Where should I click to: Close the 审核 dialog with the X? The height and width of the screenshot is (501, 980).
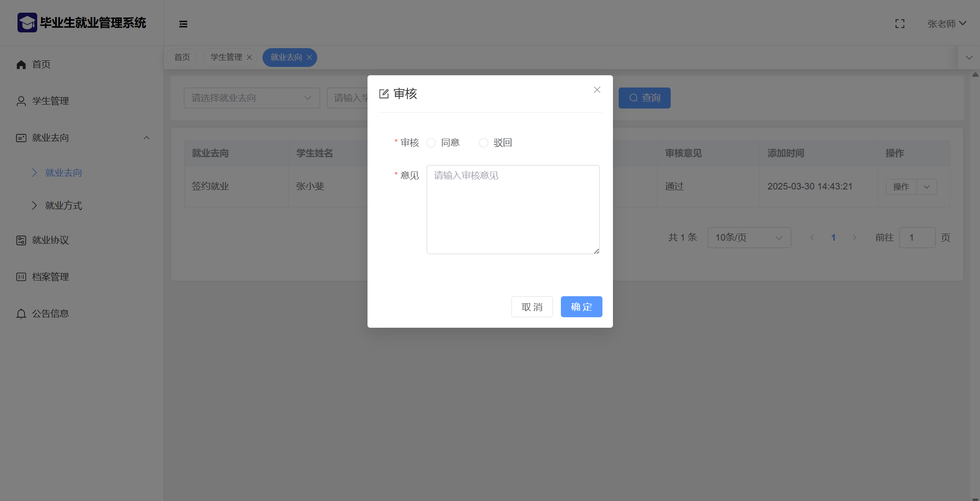tap(597, 90)
